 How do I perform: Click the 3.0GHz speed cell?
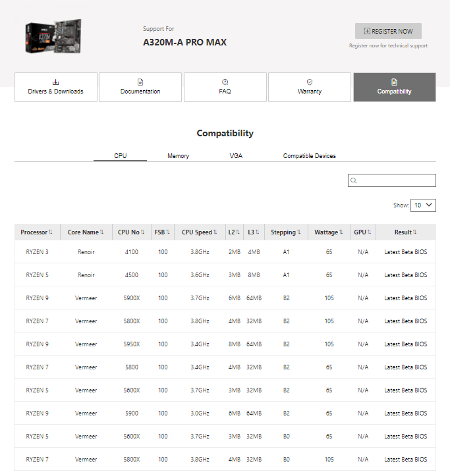pos(200,413)
